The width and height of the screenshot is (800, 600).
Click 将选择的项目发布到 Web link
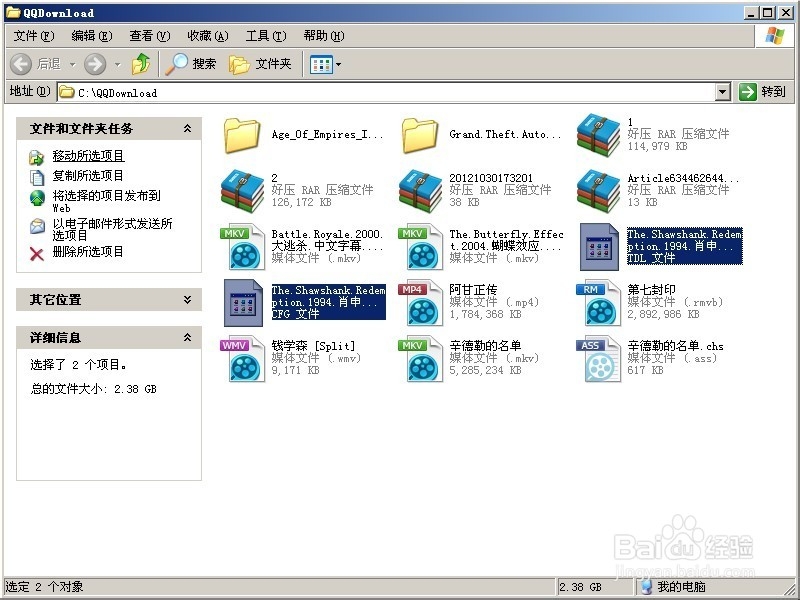107,201
